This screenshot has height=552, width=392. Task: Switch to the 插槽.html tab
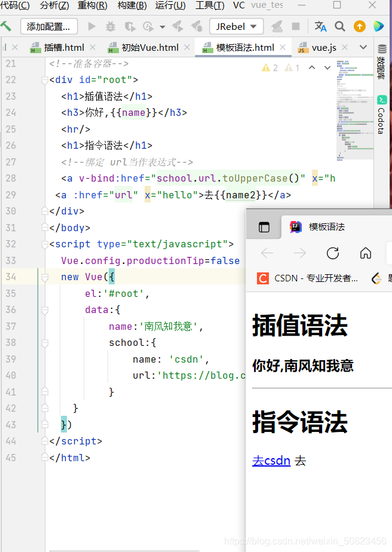pos(64,48)
